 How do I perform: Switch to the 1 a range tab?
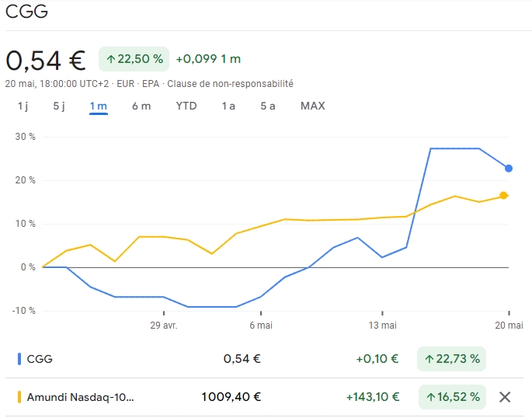pos(228,106)
